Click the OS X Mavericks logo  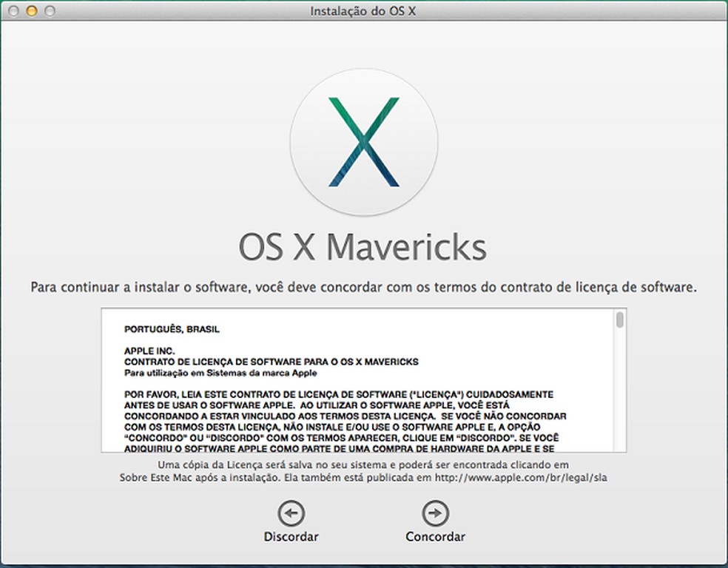point(364,142)
